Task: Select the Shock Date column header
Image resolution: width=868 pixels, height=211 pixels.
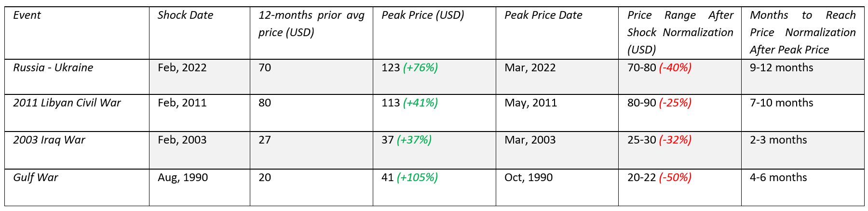Action: coord(185,15)
